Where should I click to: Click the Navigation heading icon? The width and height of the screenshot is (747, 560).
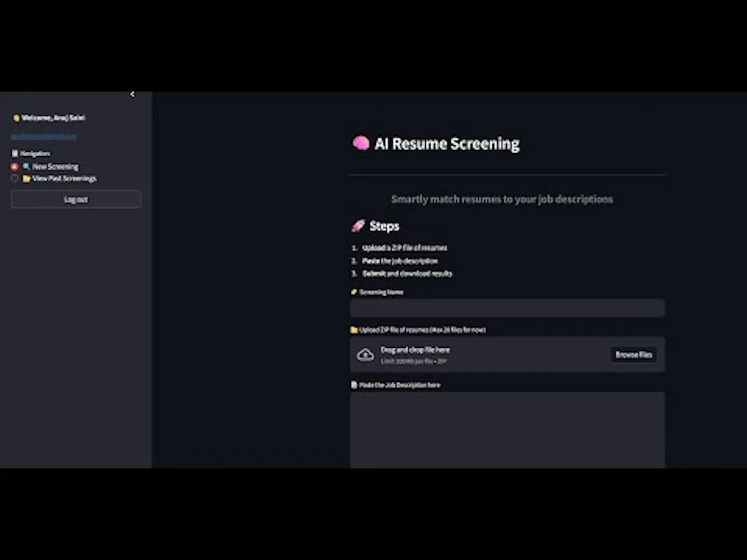15,153
